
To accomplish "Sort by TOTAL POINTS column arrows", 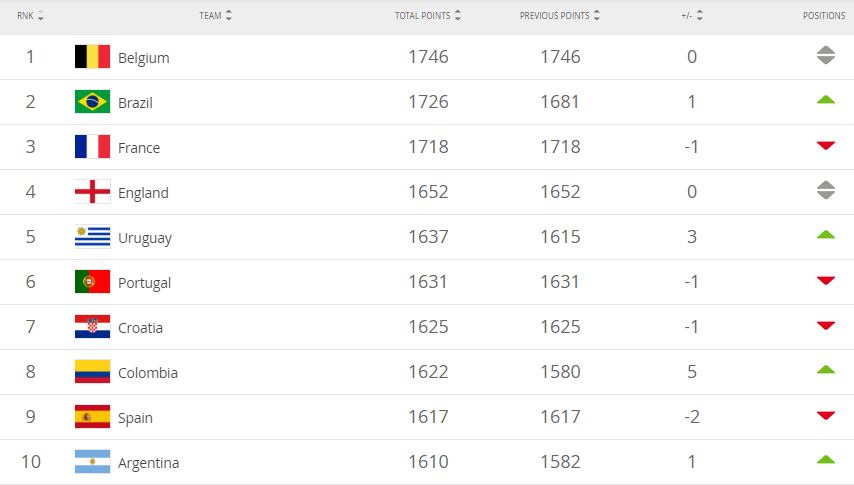I will [x=458, y=16].
